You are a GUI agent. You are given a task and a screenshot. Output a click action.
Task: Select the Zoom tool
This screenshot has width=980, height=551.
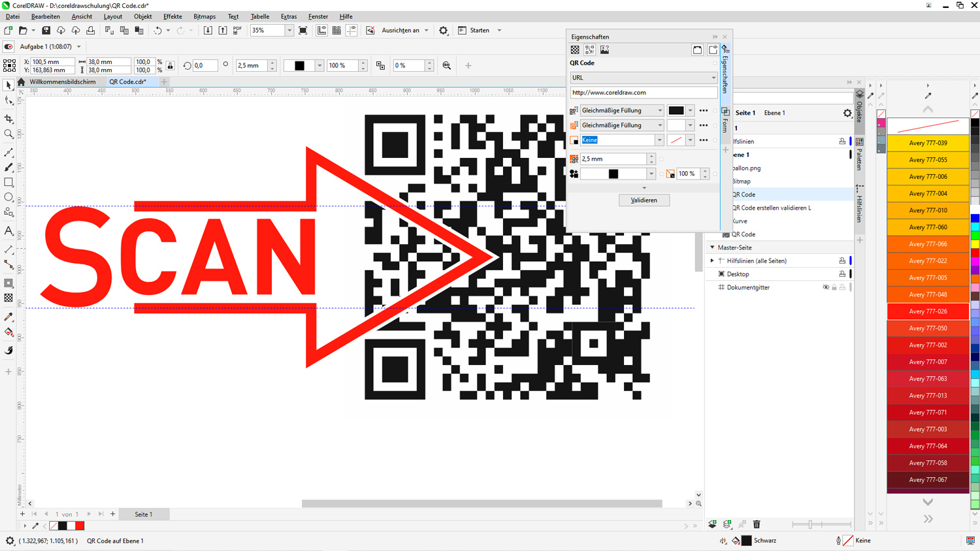(x=8, y=133)
